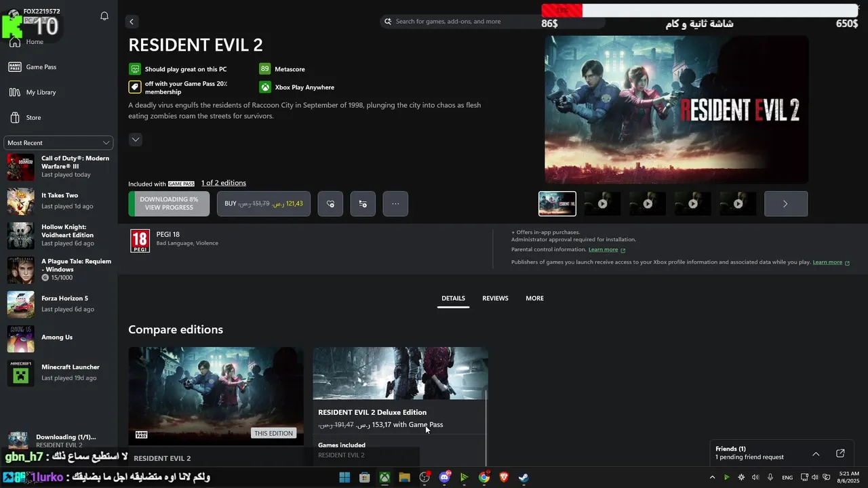Play the third media thumbnail video

click(648, 203)
